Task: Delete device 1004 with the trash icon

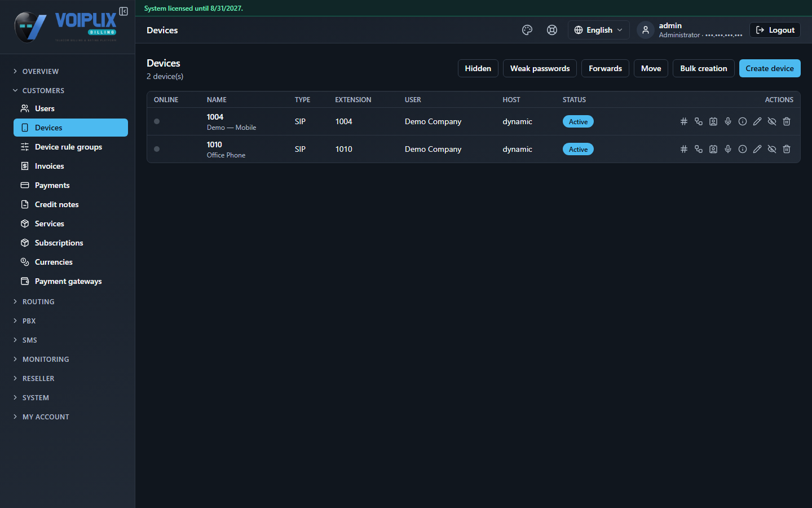Action: (x=787, y=121)
